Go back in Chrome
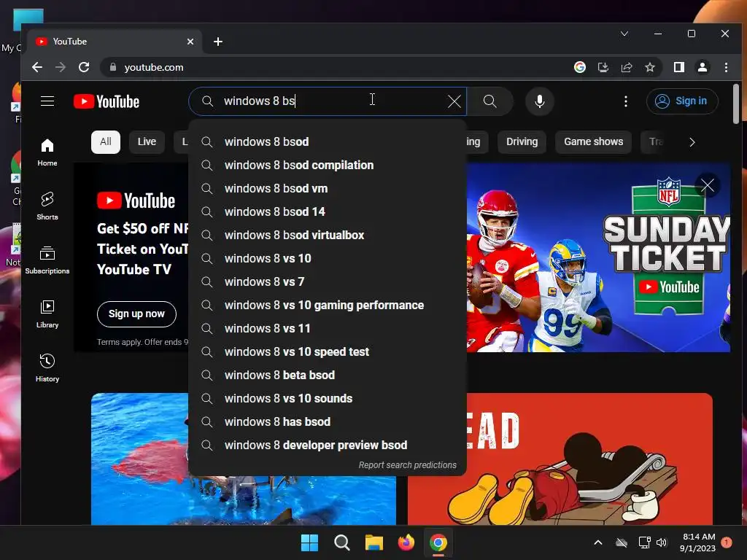The height and width of the screenshot is (560, 747). [36, 67]
